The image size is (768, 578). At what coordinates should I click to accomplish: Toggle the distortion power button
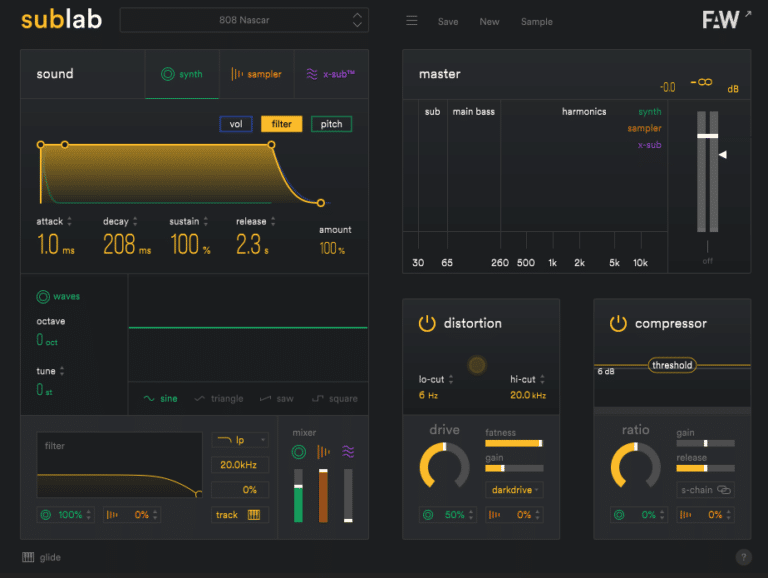click(427, 324)
